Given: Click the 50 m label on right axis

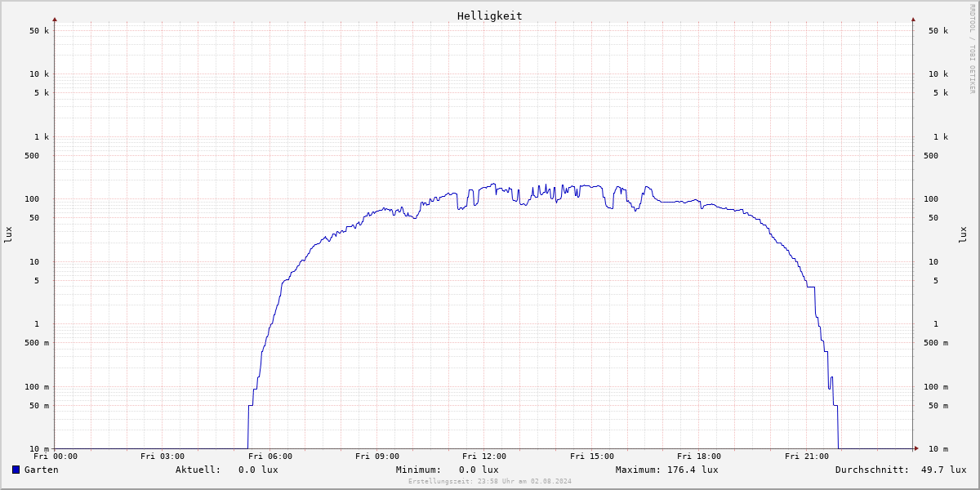Looking at the screenshot, I should [x=938, y=406].
